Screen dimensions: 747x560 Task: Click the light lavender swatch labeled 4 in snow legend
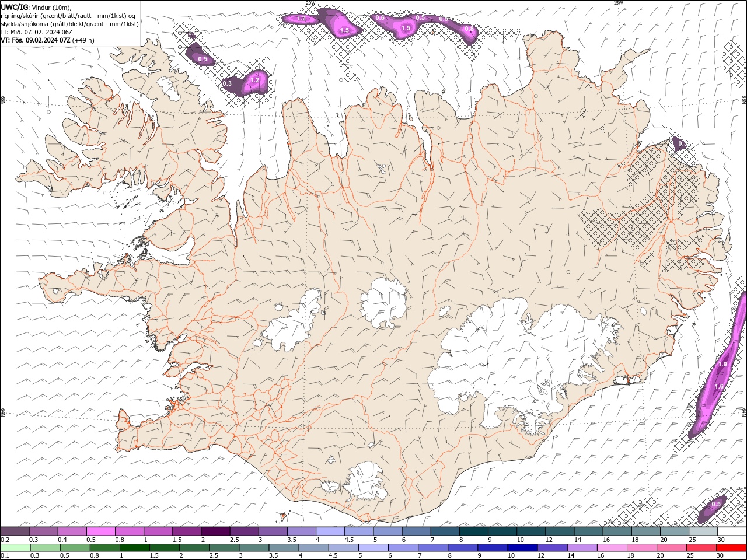[330, 531]
